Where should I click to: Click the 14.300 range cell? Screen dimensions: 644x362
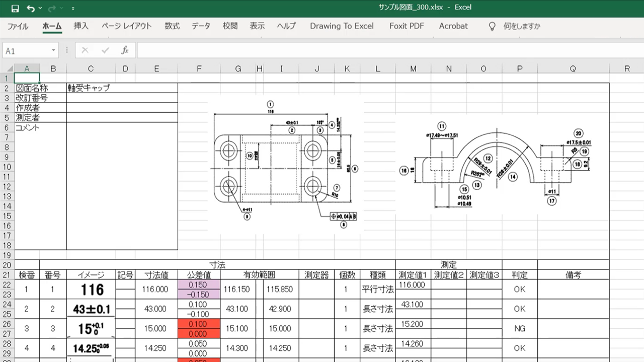click(237, 348)
